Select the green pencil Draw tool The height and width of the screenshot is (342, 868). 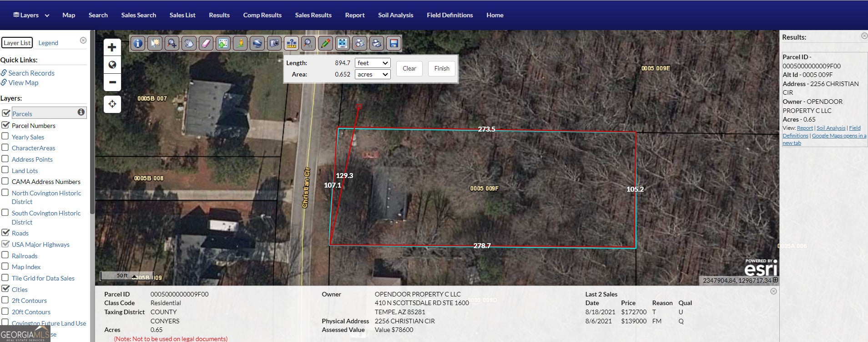tap(325, 43)
